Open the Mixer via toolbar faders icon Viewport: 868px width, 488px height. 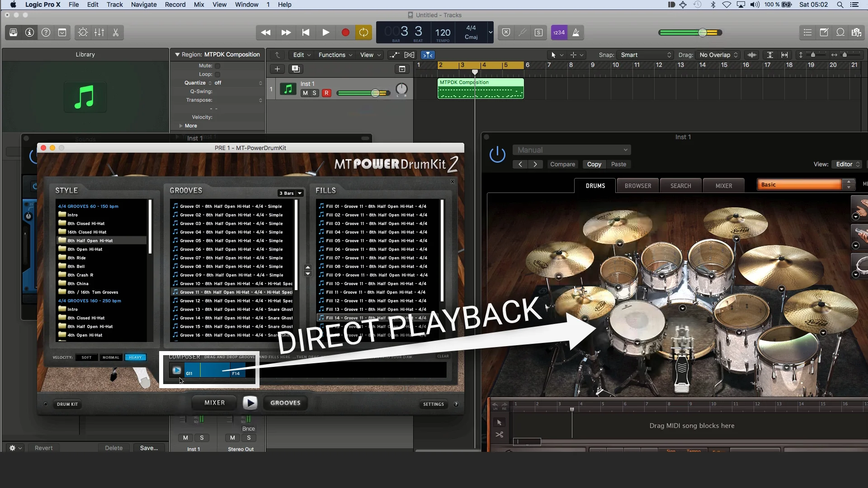(99, 33)
